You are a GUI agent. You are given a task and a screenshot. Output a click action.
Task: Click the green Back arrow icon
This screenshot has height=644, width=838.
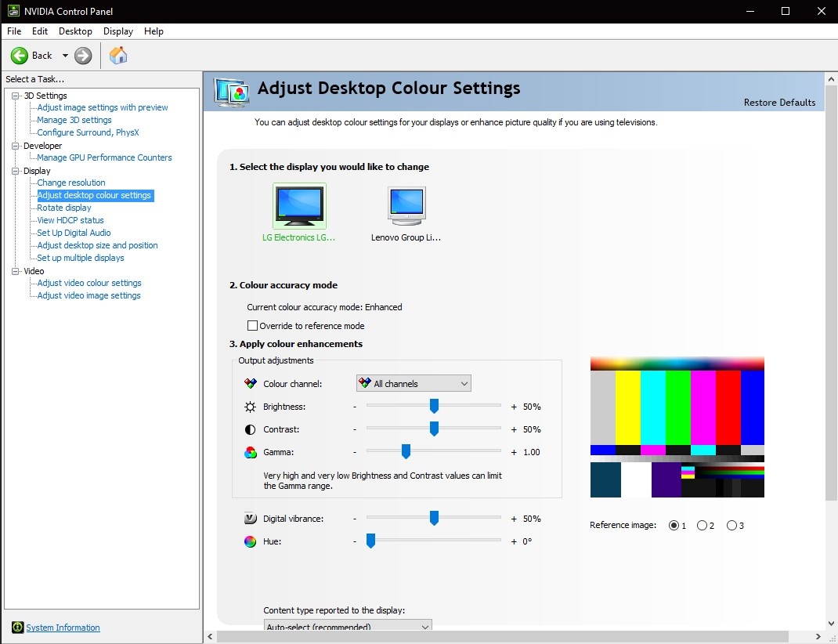(20, 56)
